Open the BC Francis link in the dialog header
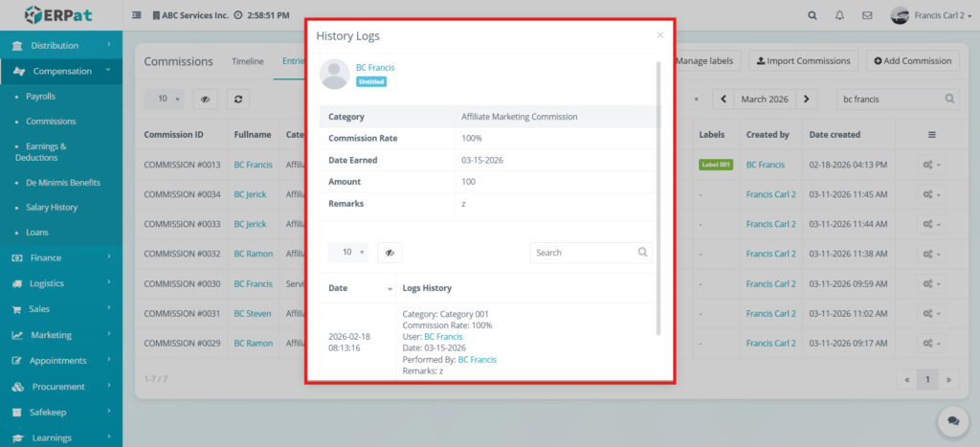Screen dimensions: 980x447 coord(375,68)
